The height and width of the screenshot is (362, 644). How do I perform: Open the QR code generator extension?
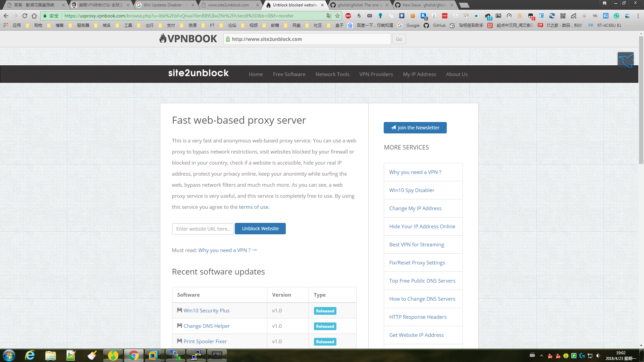[x=563, y=16]
